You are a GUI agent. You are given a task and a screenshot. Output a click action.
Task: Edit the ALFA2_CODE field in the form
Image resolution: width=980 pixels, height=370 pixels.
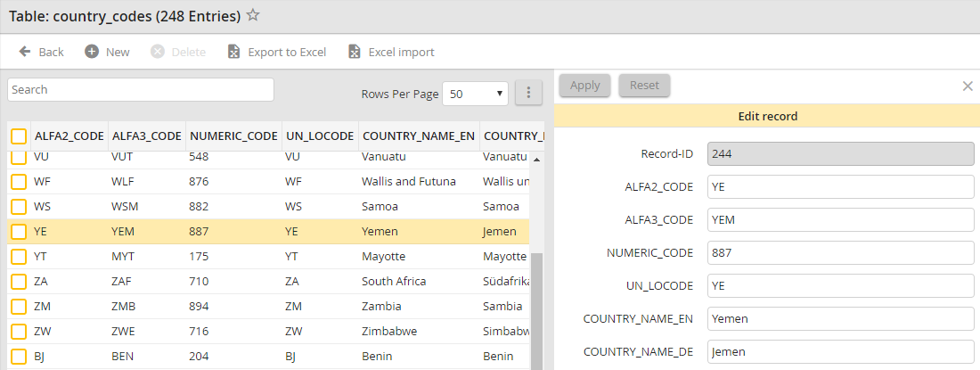tap(841, 187)
